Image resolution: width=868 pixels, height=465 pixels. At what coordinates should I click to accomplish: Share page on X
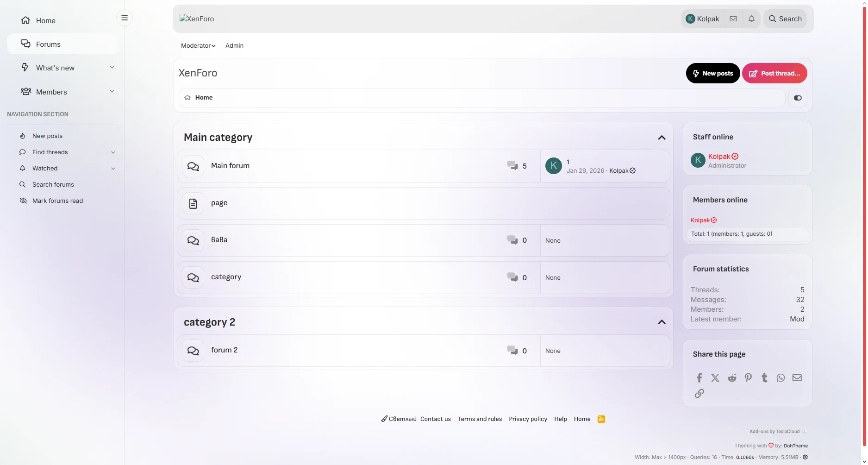(715, 378)
